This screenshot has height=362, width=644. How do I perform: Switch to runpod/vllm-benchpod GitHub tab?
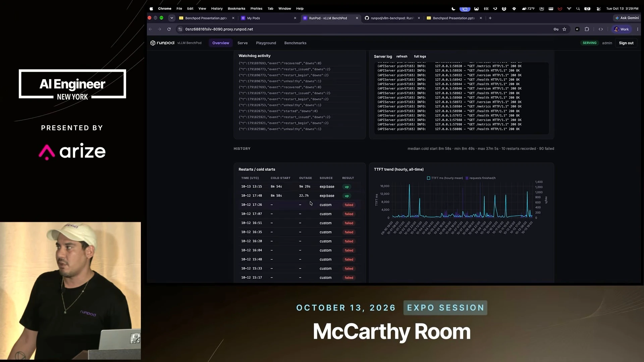(x=392, y=18)
